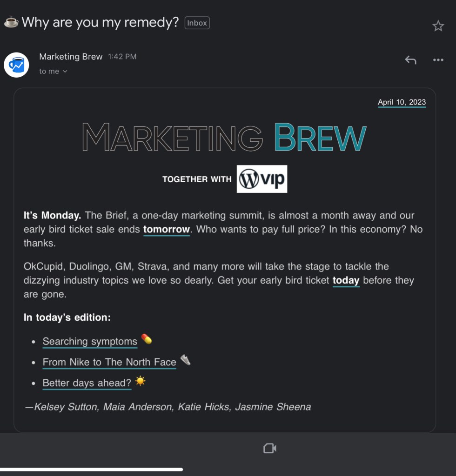The width and height of the screenshot is (456, 476).
Task: Expand the "to me" recipient details
Action: (53, 71)
